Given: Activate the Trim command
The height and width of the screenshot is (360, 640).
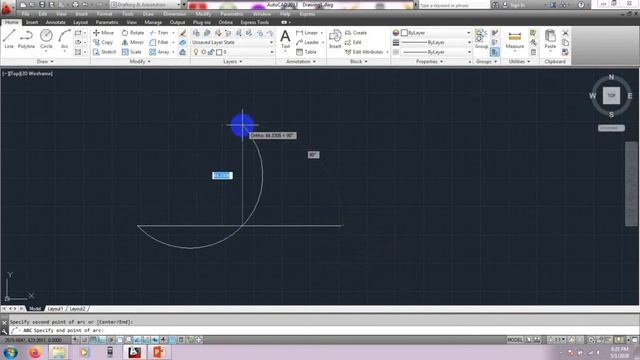Looking at the screenshot, I should (159, 33).
